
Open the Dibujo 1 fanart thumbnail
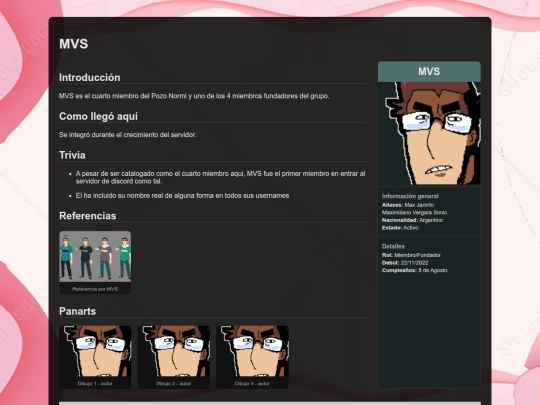click(x=95, y=351)
